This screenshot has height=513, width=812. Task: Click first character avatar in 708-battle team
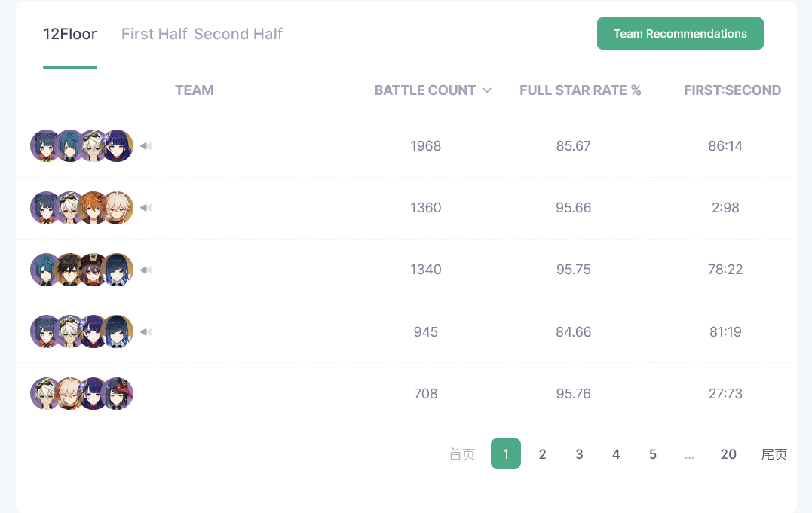pos(44,393)
